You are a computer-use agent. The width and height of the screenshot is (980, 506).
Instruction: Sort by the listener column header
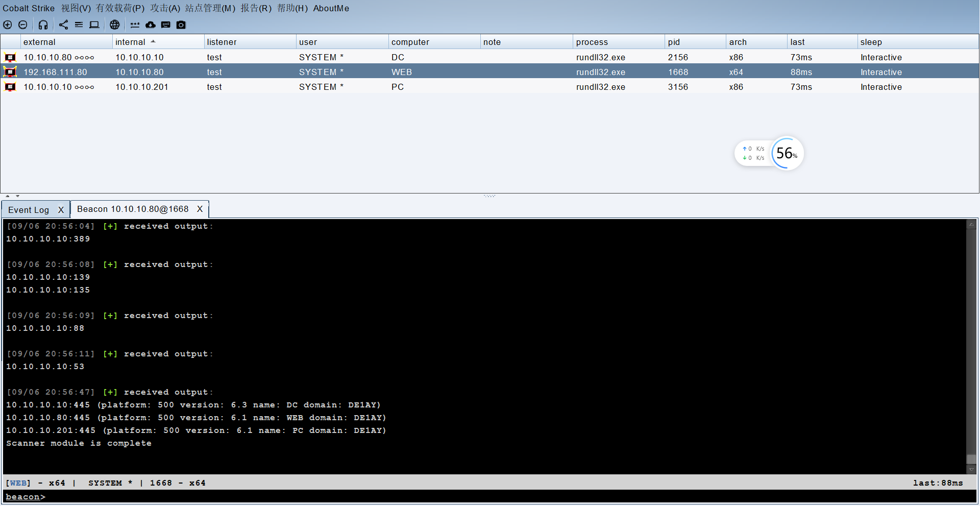coord(250,42)
